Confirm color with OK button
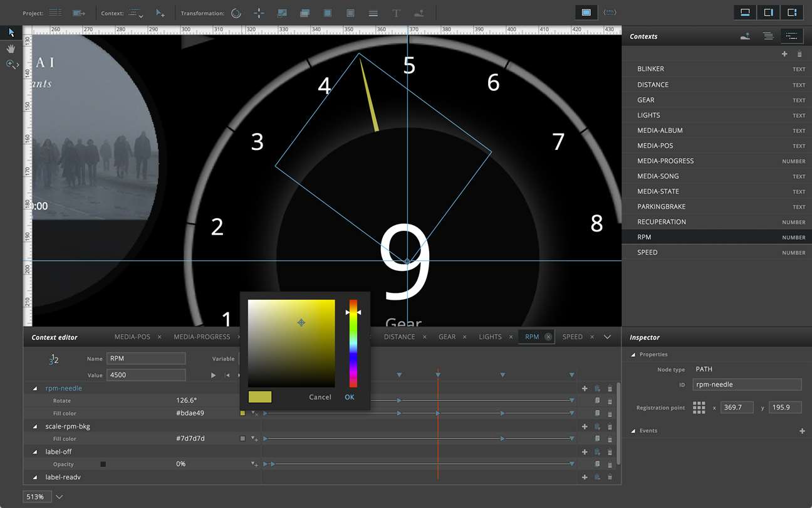This screenshot has height=508, width=812. 350,397
